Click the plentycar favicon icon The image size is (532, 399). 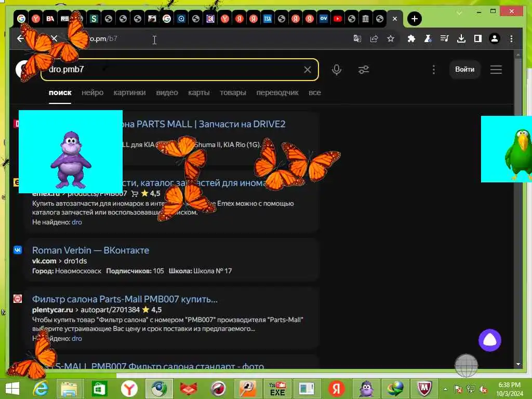pos(18,299)
